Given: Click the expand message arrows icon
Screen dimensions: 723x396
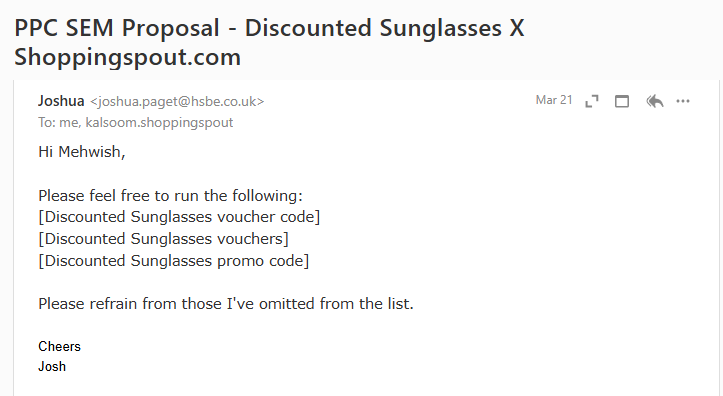Looking at the screenshot, I should point(592,101).
